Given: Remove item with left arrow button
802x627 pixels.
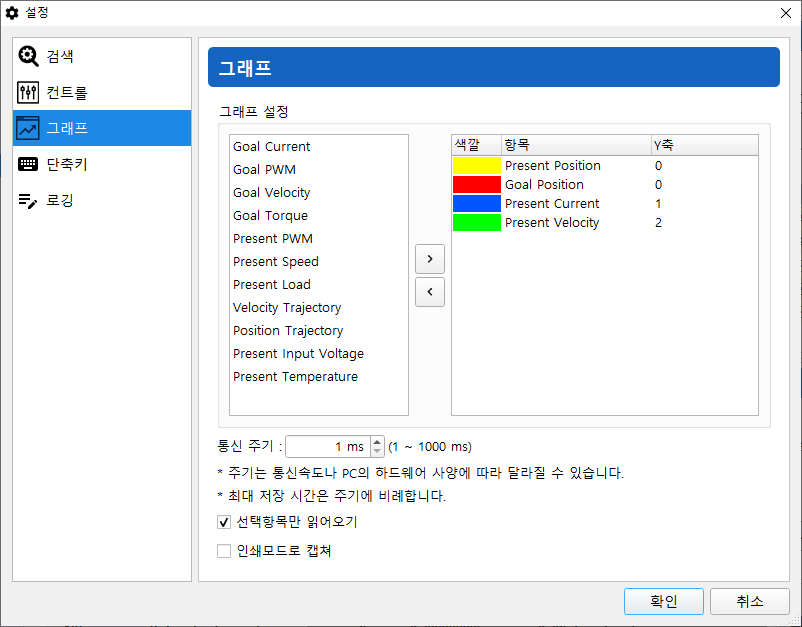Looking at the screenshot, I should pyautogui.click(x=430, y=292).
